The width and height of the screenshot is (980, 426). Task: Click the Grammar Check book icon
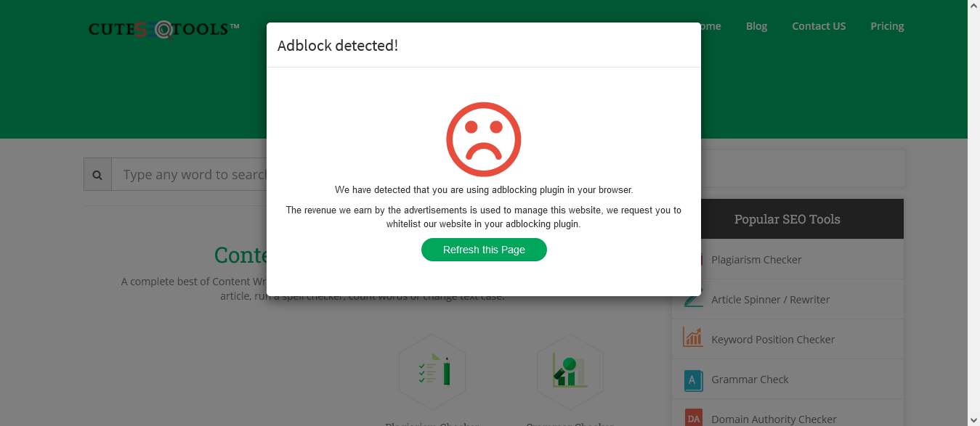[693, 380]
